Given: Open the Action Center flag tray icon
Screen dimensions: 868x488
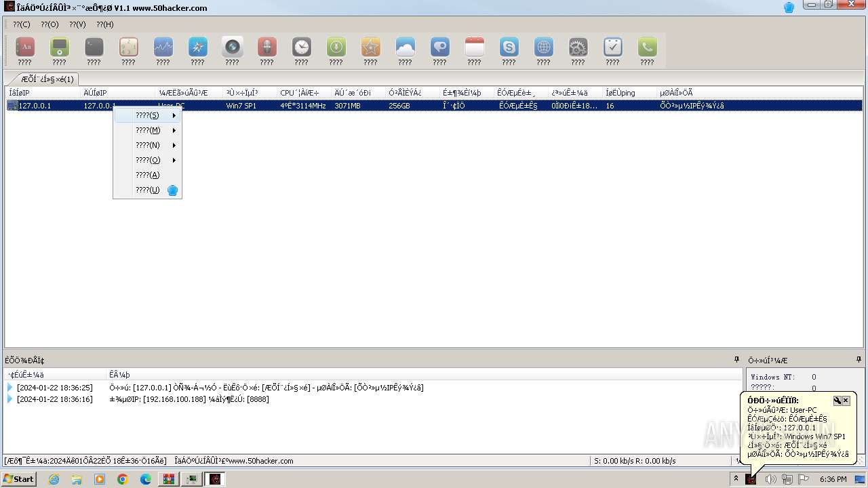Looking at the screenshot, I should pos(804,479).
